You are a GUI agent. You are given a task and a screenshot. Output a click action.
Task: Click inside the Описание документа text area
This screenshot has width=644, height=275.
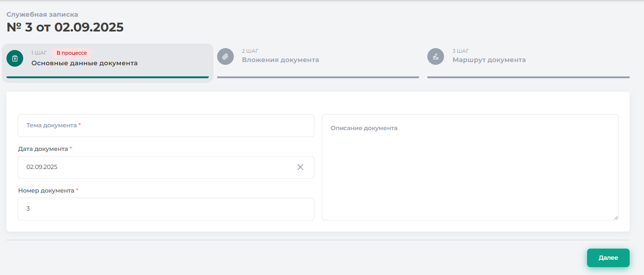coord(470,171)
